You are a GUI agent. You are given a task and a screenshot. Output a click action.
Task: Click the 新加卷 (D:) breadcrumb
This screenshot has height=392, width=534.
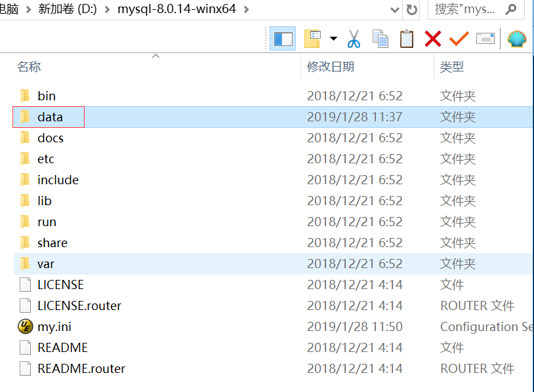(68, 9)
